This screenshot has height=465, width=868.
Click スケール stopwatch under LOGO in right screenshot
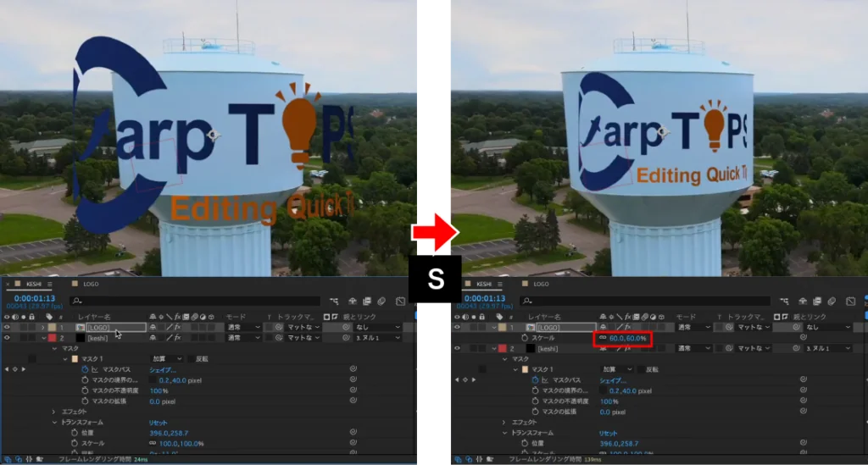coord(524,338)
